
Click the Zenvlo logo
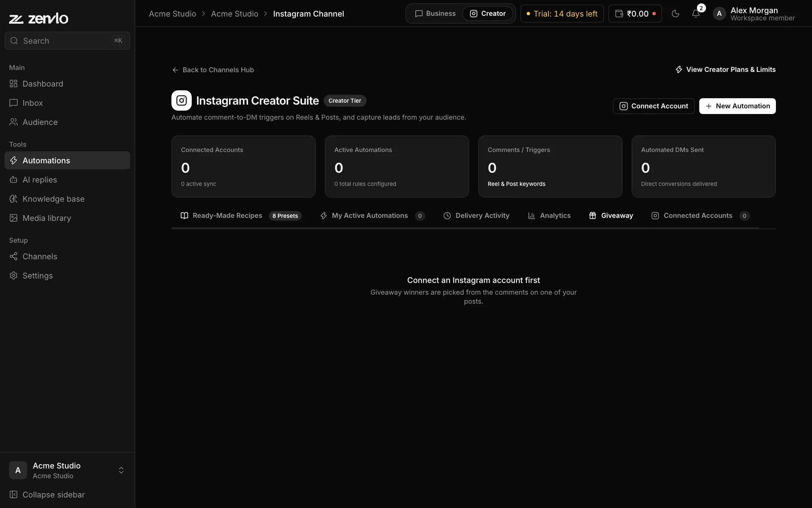click(38, 18)
